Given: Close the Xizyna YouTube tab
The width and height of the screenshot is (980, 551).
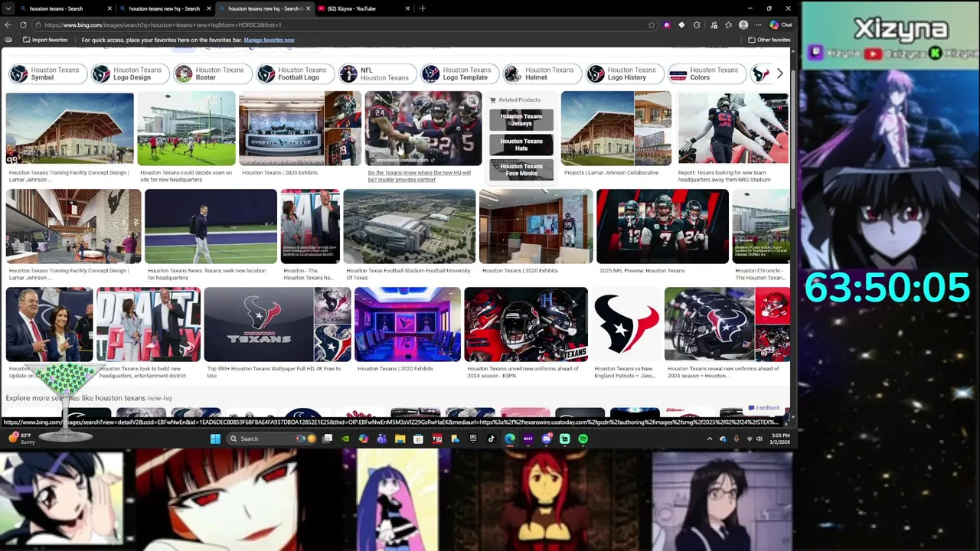Looking at the screenshot, I should (x=407, y=8).
